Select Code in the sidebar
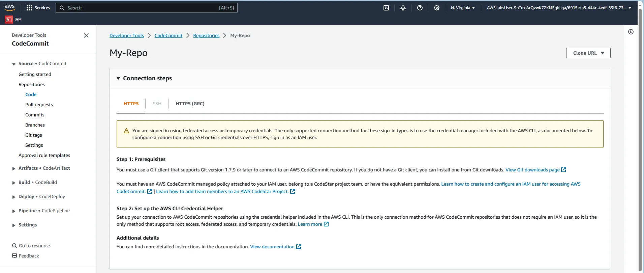The image size is (644, 273). (31, 94)
